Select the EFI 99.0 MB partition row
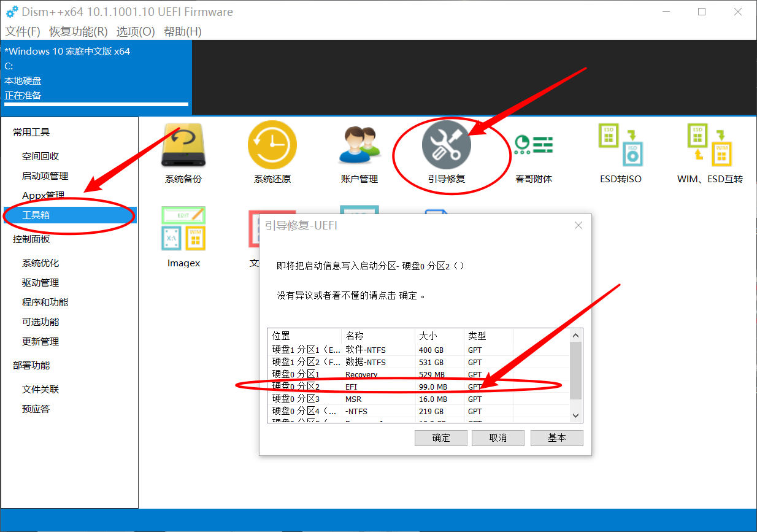The image size is (757, 532). (419, 387)
